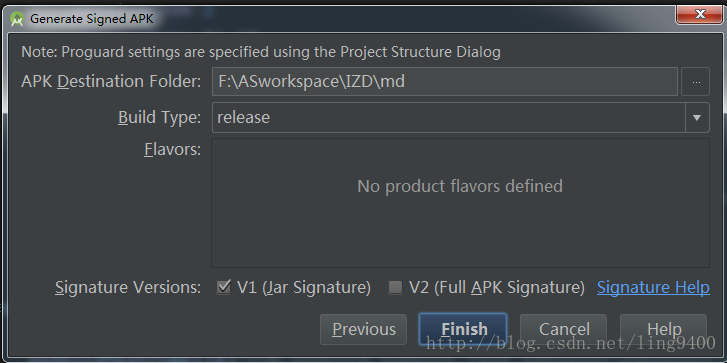Click the Signature Versions label
Viewport: 727px width, 363px height.
coord(128,287)
